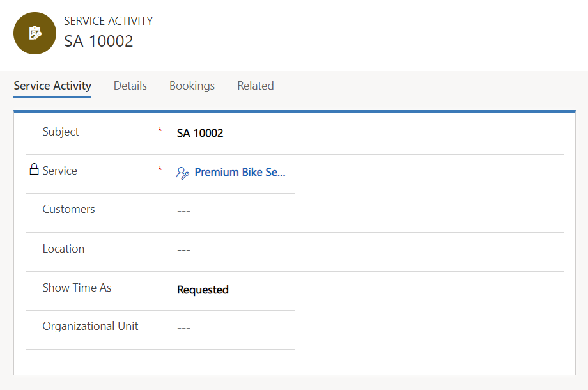The image size is (588, 390).
Task: Click the Subject field label
Action: [60, 132]
